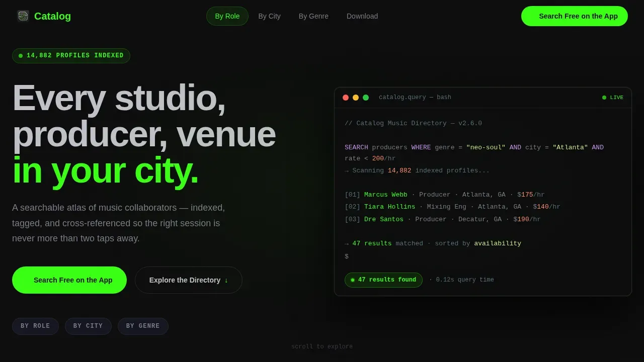
Task: Click the 47 results found badge
Action: point(383,280)
